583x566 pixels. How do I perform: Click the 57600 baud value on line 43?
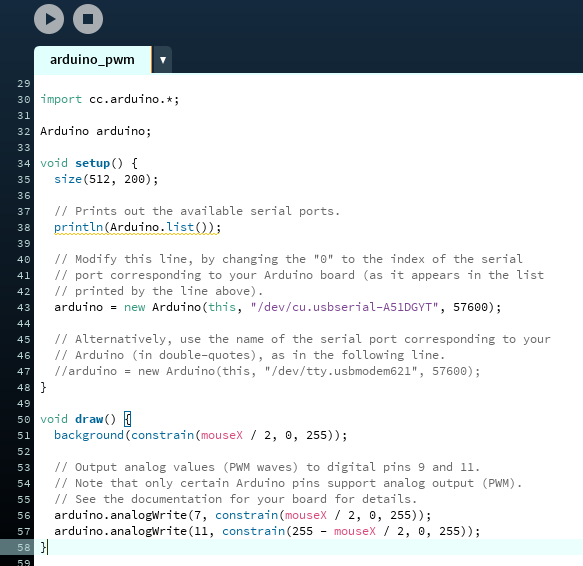tap(470, 307)
